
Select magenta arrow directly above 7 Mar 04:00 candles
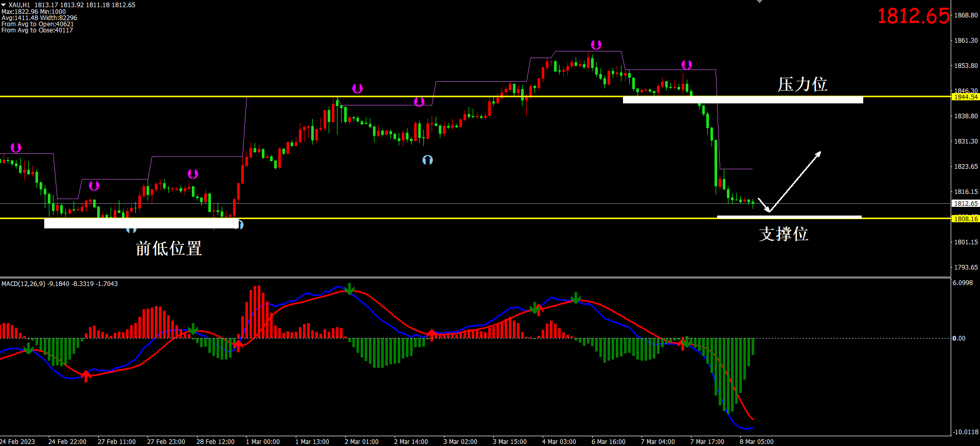pyautogui.click(x=687, y=65)
